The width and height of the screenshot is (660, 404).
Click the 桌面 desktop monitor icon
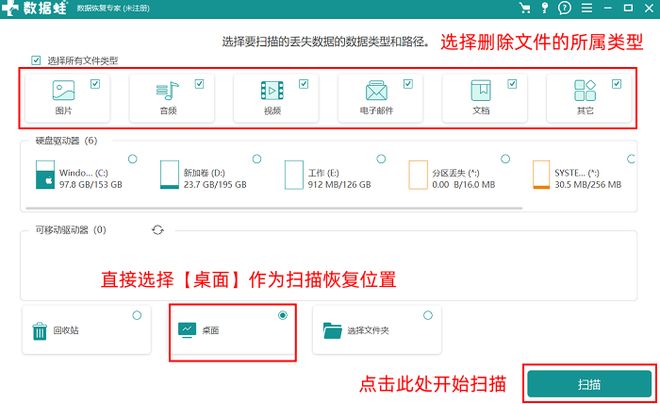tap(187, 330)
